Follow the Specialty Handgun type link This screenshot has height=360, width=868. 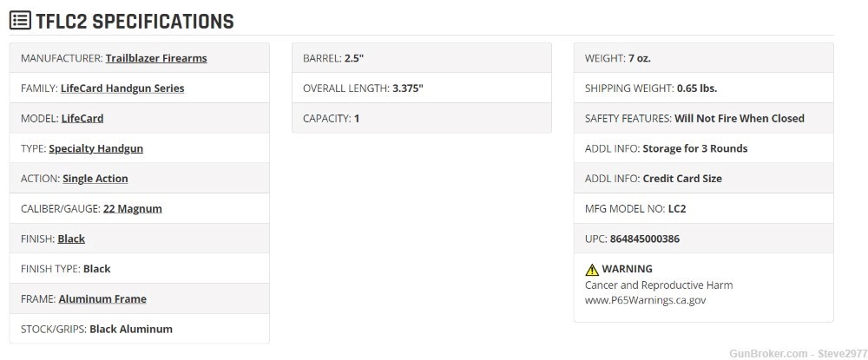point(95,148)
